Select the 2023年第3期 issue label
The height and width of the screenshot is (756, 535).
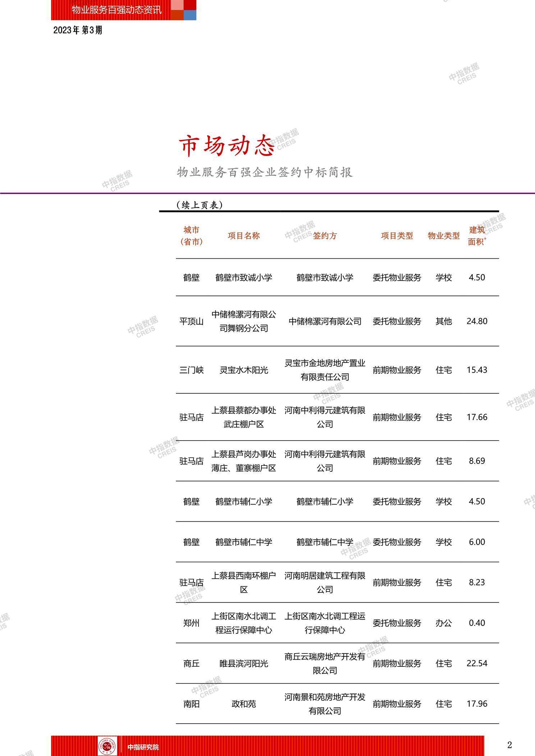point(78,31)
